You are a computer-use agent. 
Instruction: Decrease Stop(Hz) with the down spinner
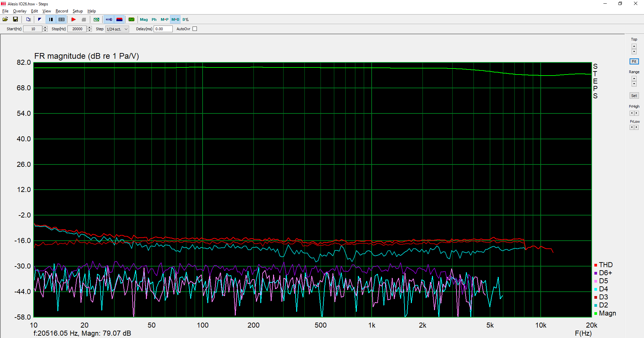point(90,31)
